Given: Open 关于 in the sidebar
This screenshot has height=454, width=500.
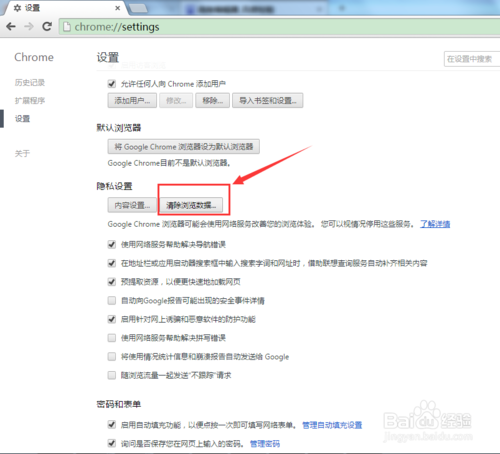Looking at the screenshot, I should coord(22,153).
